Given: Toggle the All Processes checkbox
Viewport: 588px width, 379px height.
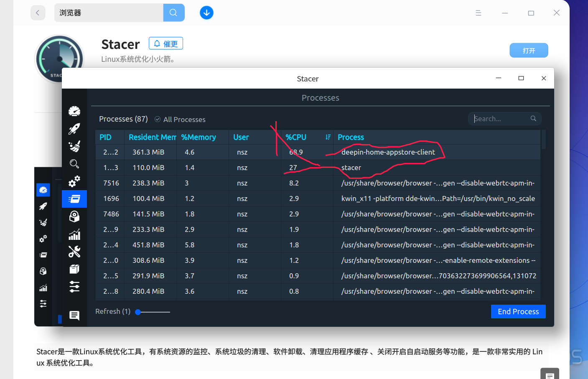Looking at the screenshot, I should [x=158, y=119].
